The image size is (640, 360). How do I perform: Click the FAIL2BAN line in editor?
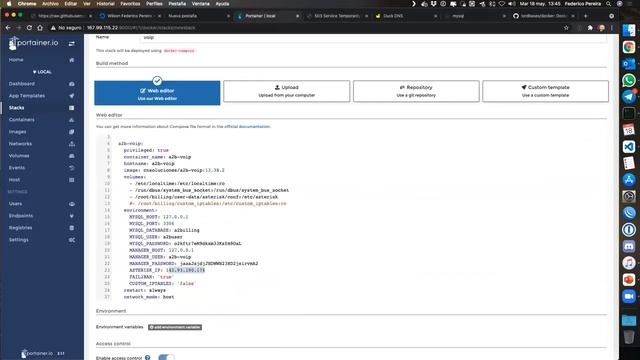click(x=151, y=277)
